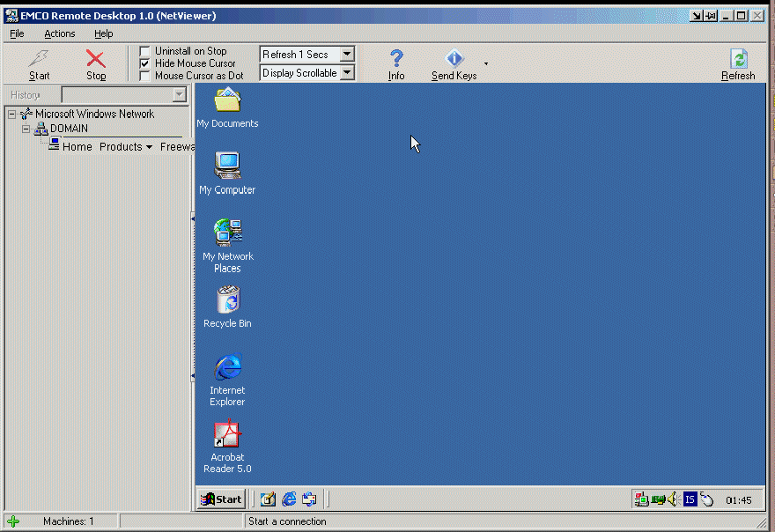Click the green network card tray icon
The height and width of the screenshot is (532, 775).
[x=658, y=500]
